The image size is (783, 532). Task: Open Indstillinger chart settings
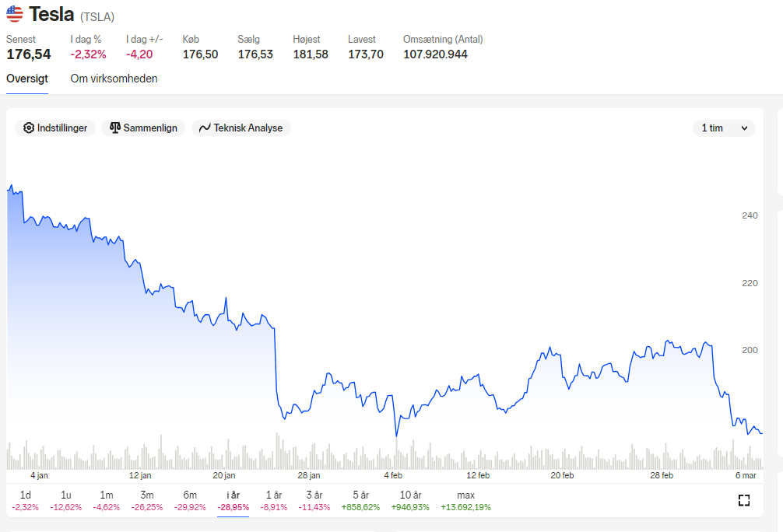click(x=55, y=128)
